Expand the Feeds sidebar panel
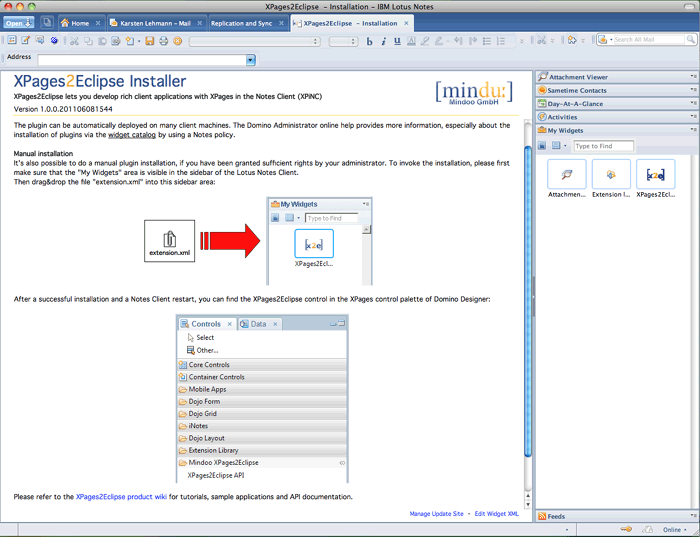The image size is (700, 537). point(617,516)
